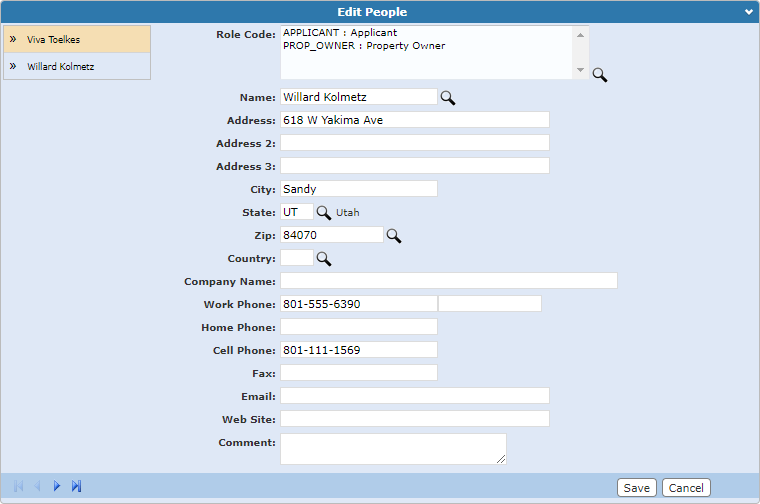Click the Country lookup magnifier icon
The image size is (760, 504).
(323, 259)
